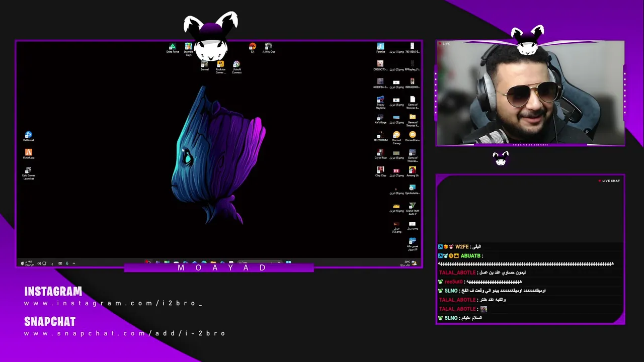Open the RPReplay_Fi... video file

click(413, 66)
